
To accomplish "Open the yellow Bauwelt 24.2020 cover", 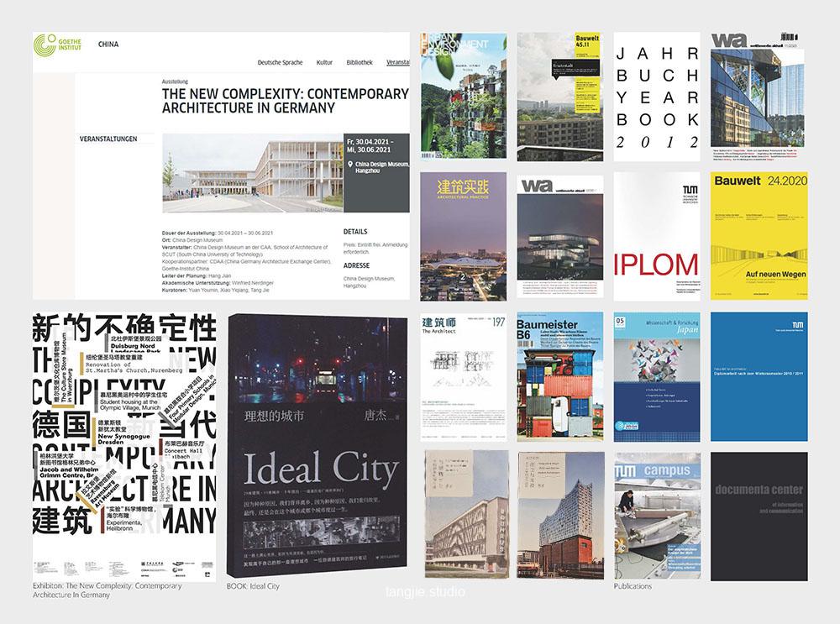I will (753, 236).
